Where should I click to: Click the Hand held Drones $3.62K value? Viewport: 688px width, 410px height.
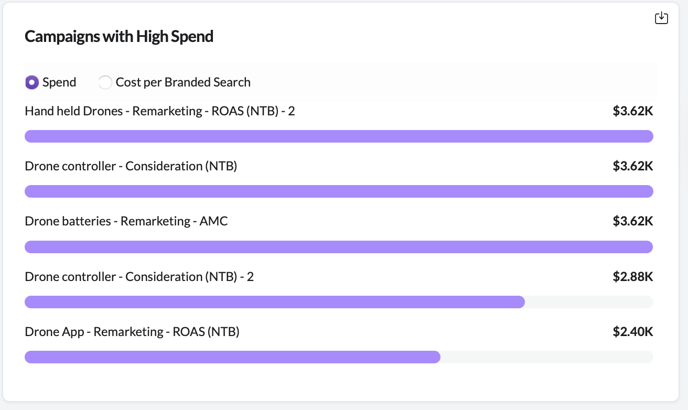coord(632,111)
